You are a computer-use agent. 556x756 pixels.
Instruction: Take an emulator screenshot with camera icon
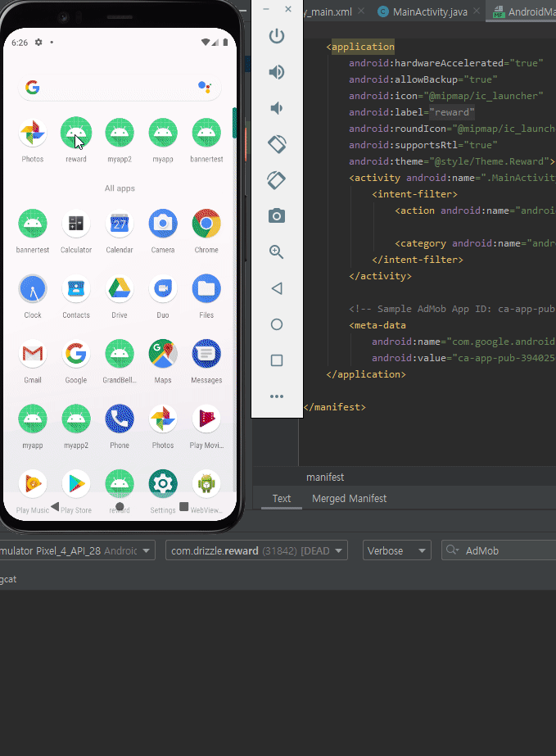coord(277,215)
